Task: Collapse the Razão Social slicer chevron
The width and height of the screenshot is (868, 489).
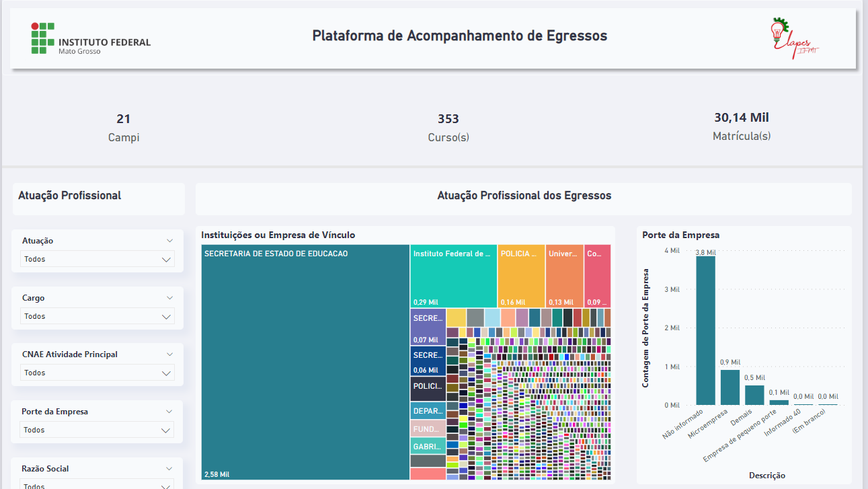Action: (170, 469)
